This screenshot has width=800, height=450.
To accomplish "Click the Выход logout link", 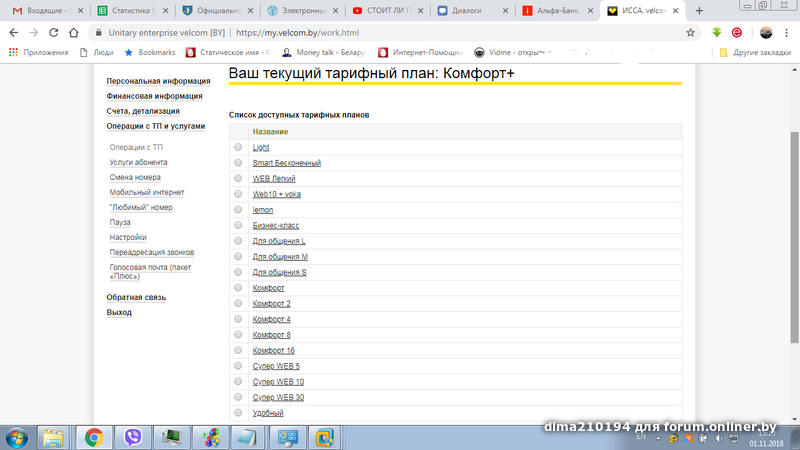I will [119, 313].
